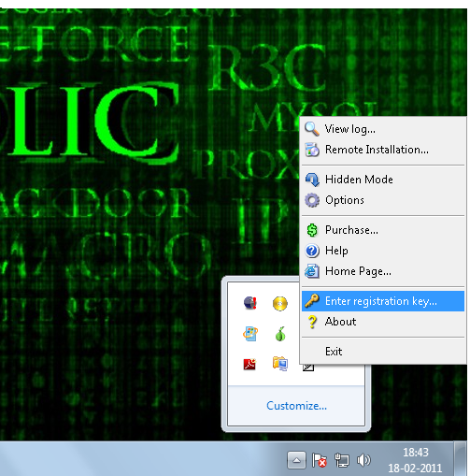Viewport: 470px width, 476px height.
Task: Click the blue arrow Hidden Mode icon
Action: pyautogui.click(x=312, y=180)
